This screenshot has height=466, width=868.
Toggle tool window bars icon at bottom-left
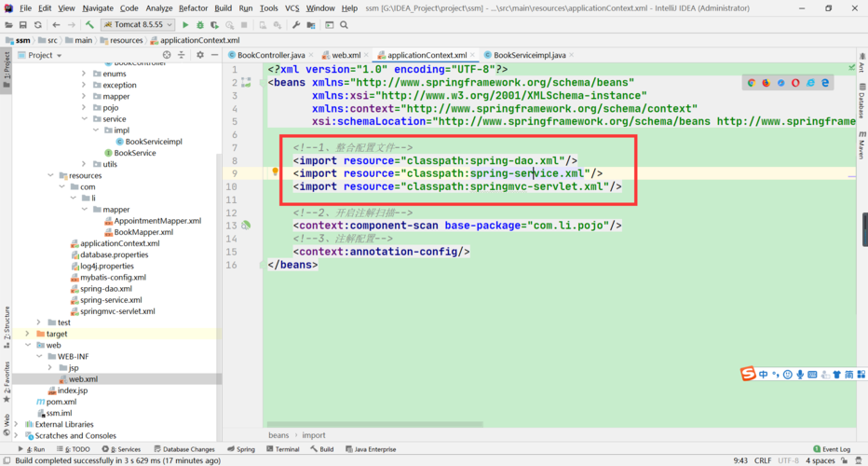click(7, 460)
